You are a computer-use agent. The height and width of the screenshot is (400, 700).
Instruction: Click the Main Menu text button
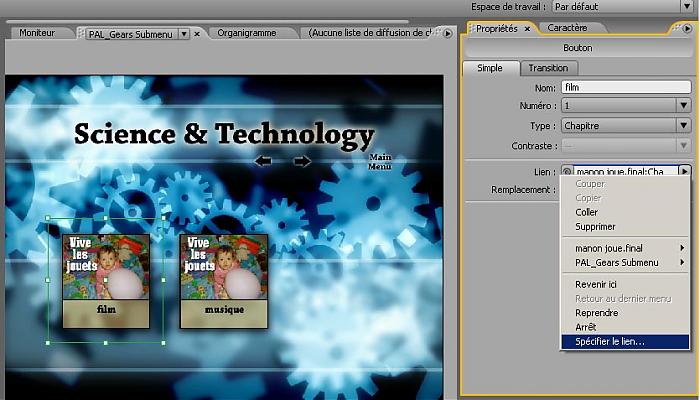380,162
